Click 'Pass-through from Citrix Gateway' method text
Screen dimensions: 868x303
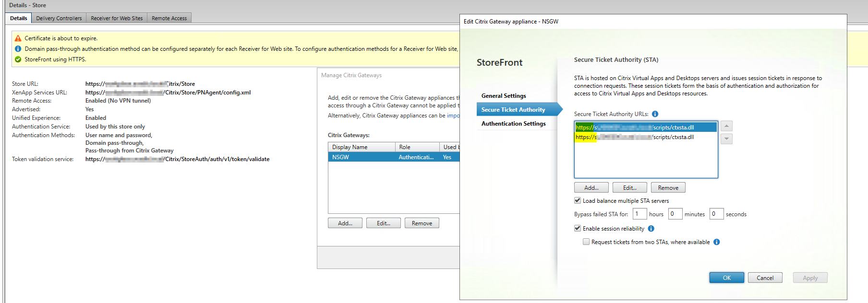130,151
